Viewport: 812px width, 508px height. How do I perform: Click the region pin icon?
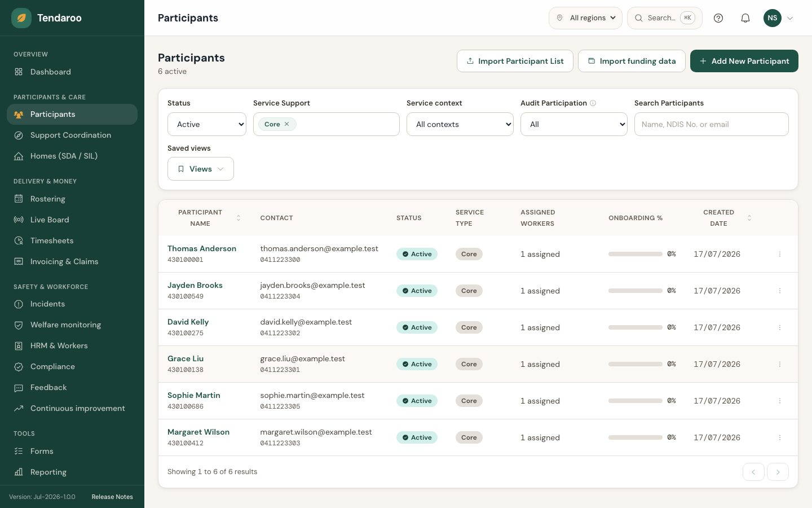click(559, 18)
